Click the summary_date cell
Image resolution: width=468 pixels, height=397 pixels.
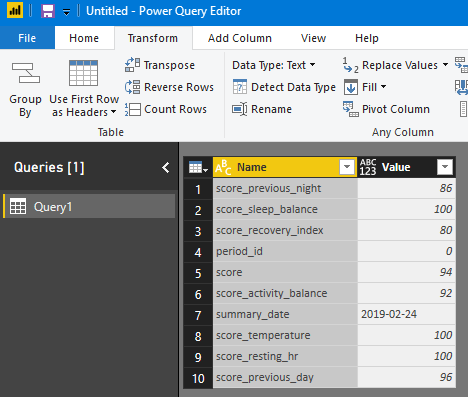pos(285,314)
